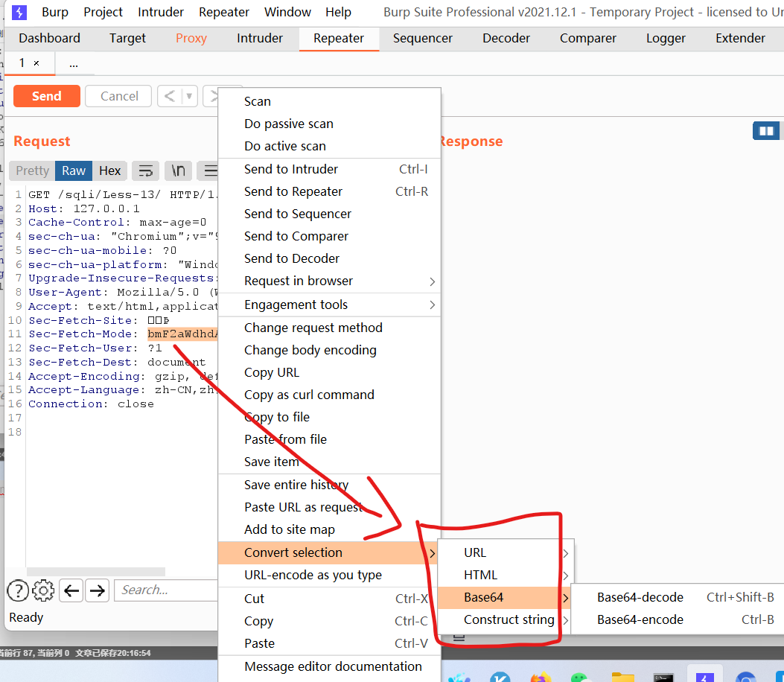Open the Burp menu in menu bar
Image resolution: width=784 pixels, height=682 pixels.
(55, 12)
